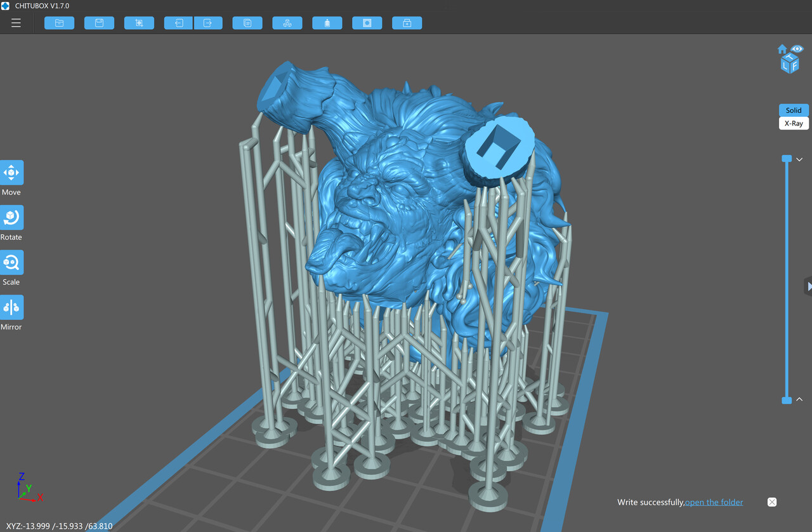
Task: Click the F front face of view cube
Action: 794,66
